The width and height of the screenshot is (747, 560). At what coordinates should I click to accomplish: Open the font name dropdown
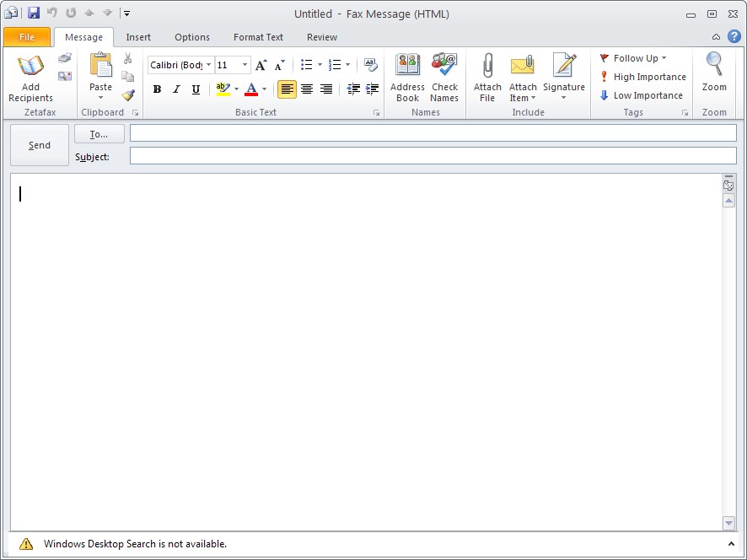point(208,65)
